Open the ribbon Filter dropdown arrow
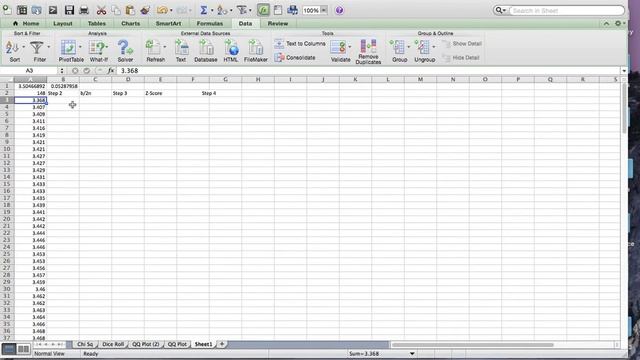 click(49, 47)
